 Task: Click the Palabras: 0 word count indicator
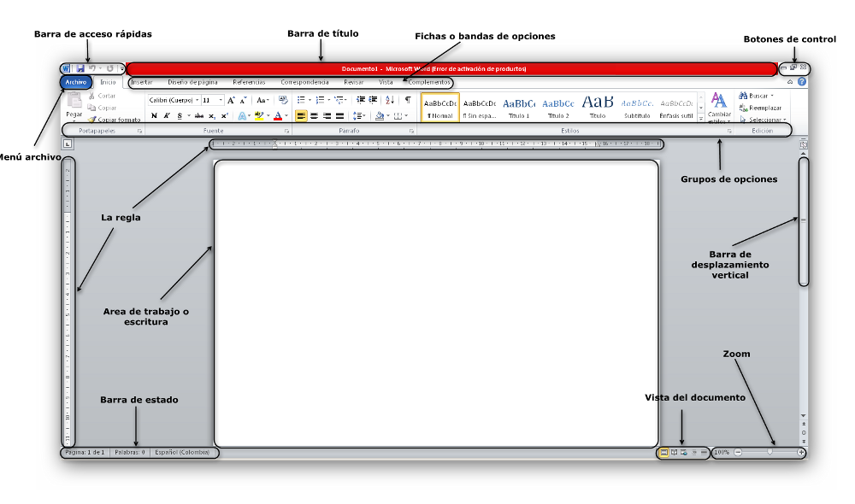pyautogui.click(x=128, y=453)
